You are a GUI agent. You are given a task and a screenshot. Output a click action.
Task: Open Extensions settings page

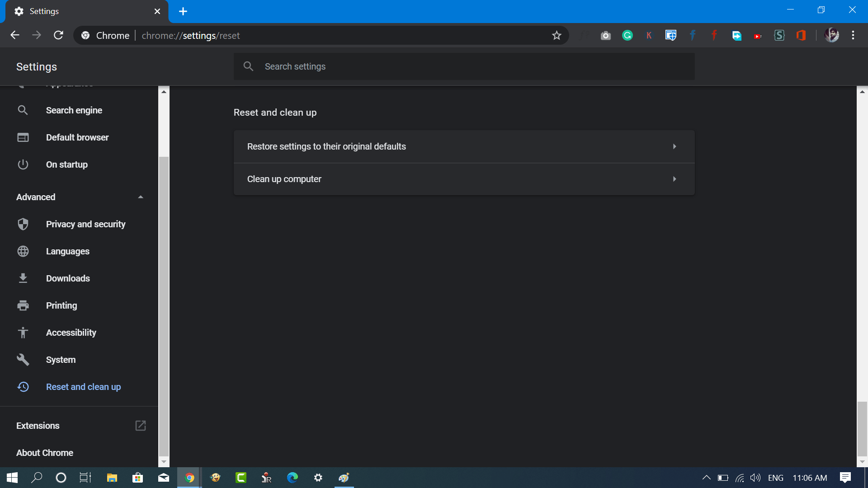pyautogui.click(x=80, y=426)
